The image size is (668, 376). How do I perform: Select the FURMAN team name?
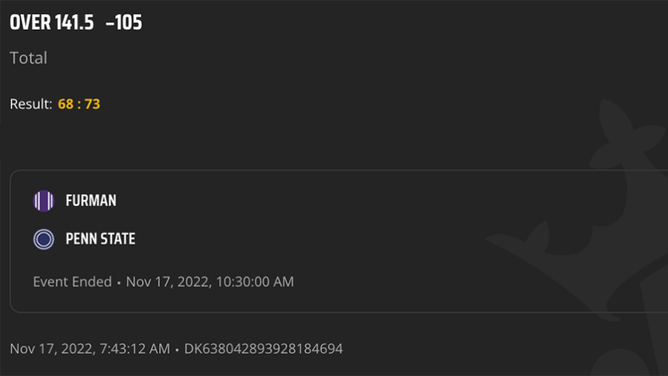[91, 201]
